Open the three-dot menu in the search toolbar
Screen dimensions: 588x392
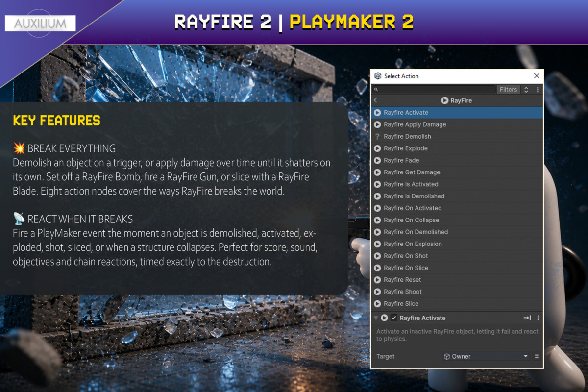(x=538, y=90)
